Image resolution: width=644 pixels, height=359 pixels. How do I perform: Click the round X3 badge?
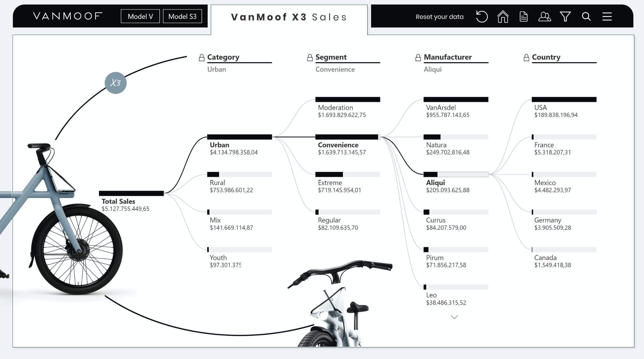(x=116, y=83)
